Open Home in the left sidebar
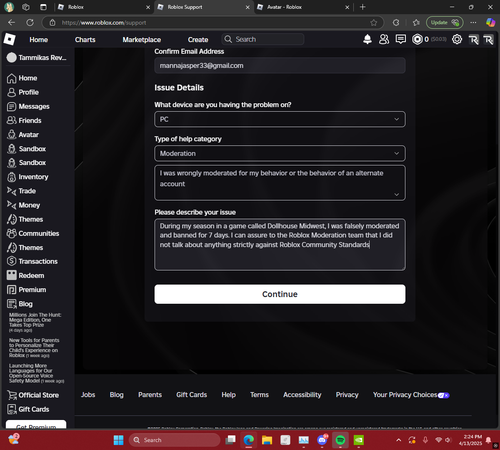 [x=22, y=78]
